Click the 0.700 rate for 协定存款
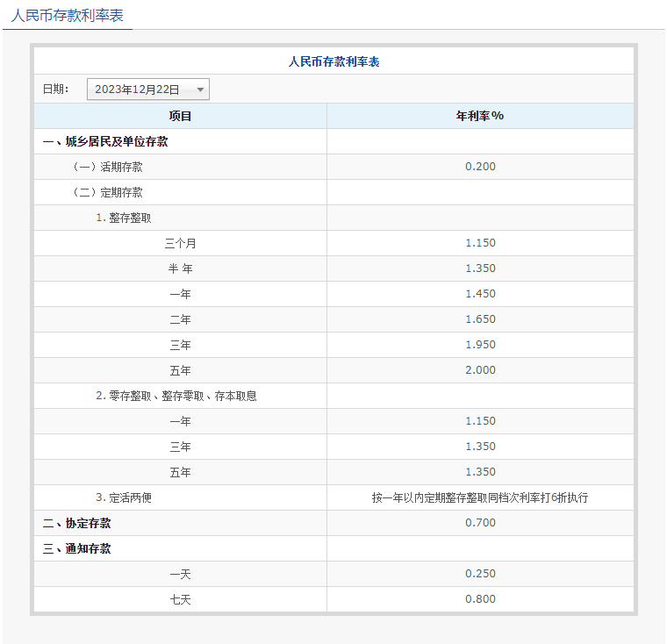This screenshot has width=667, height=644. 480,523
